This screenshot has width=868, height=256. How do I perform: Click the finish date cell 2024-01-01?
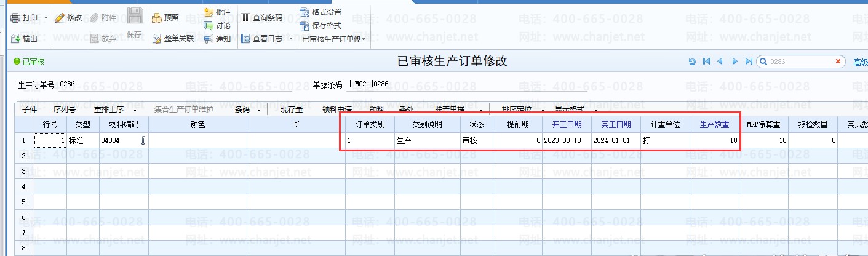pyautogui.click(x=616, y=140)
